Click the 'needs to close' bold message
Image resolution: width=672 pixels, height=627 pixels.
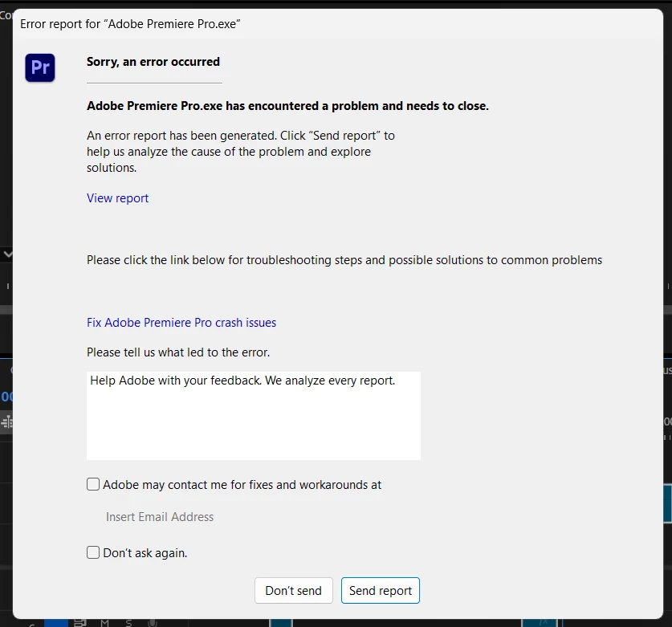tap(287, 106)
